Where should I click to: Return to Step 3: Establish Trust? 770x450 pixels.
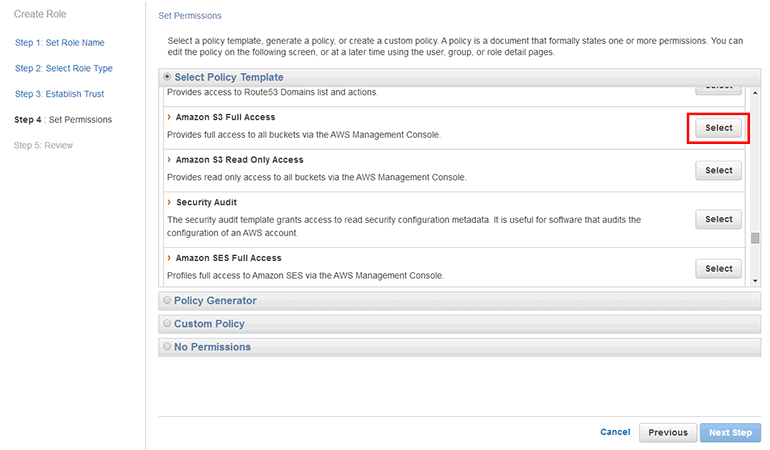click(x=59, y=94)
